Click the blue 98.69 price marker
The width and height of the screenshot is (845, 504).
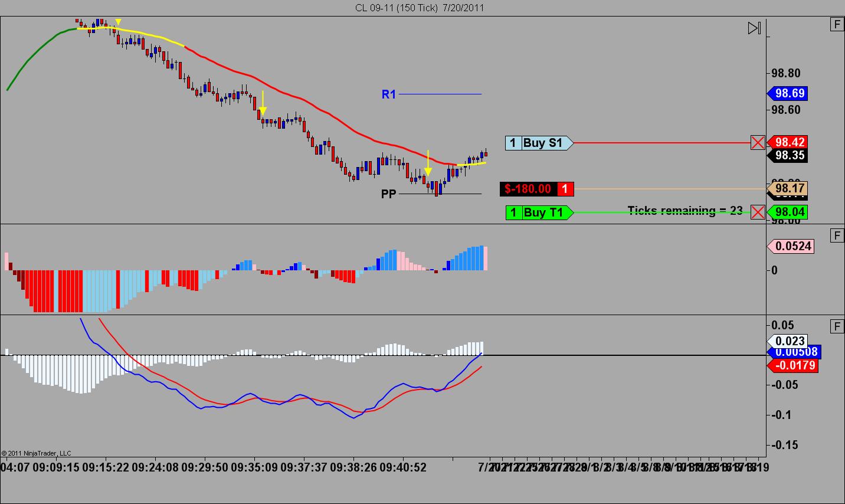tap(787, 93)
